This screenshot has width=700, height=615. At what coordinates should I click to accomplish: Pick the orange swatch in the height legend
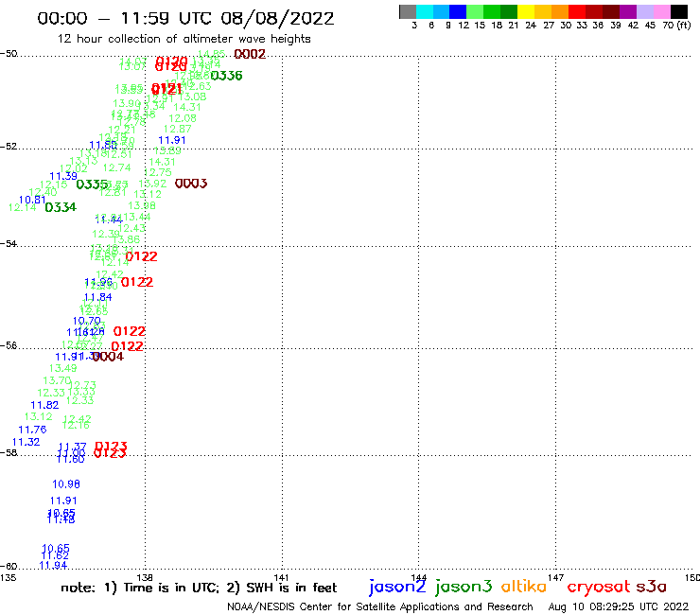tap(560, 11)
